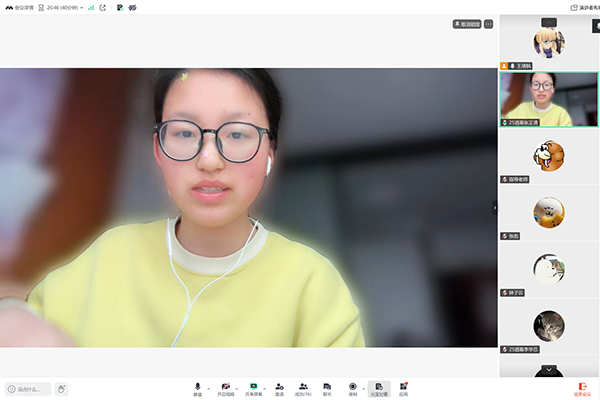Open the members list showing 16 members
The width and height of the screenshot is (600, 400).
[x=303, y=389]
